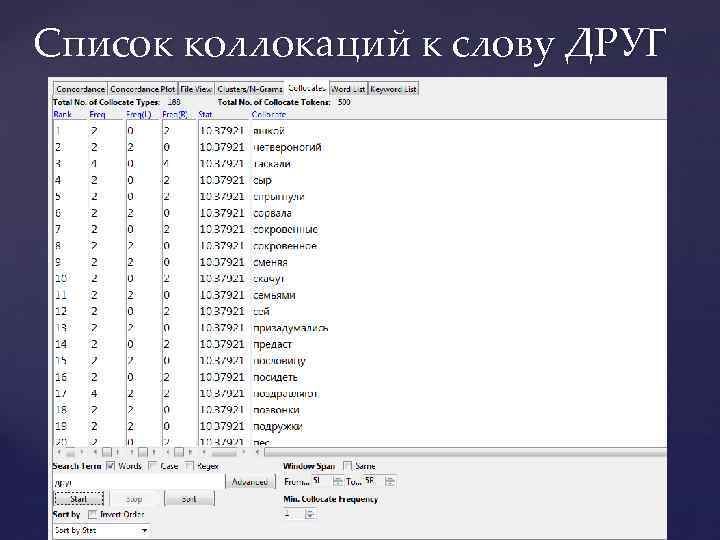
Task: Sort by the Freq(R) column header
Action: [175, 114]
